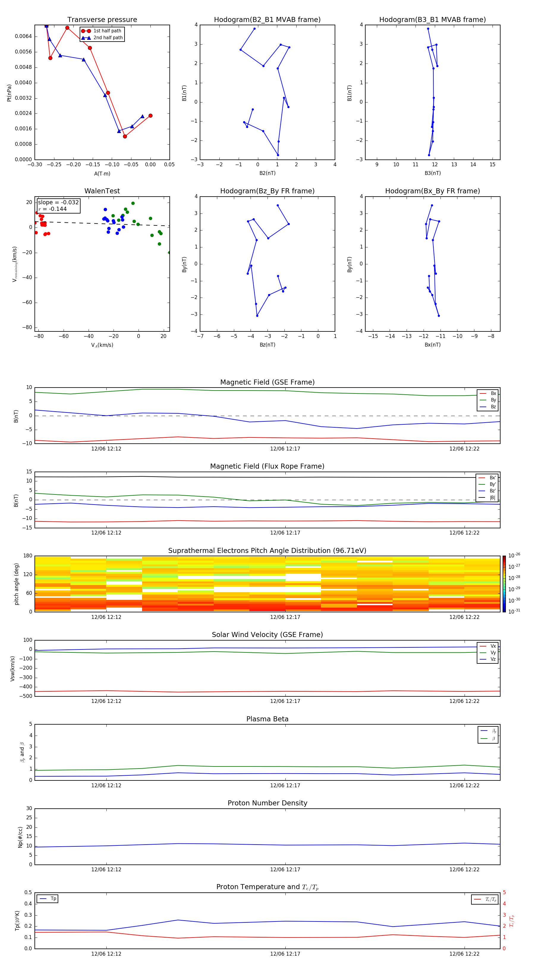Click the '2nd half path' legend triangle marker
Screen dimensions: 535x980
(86, 38)
